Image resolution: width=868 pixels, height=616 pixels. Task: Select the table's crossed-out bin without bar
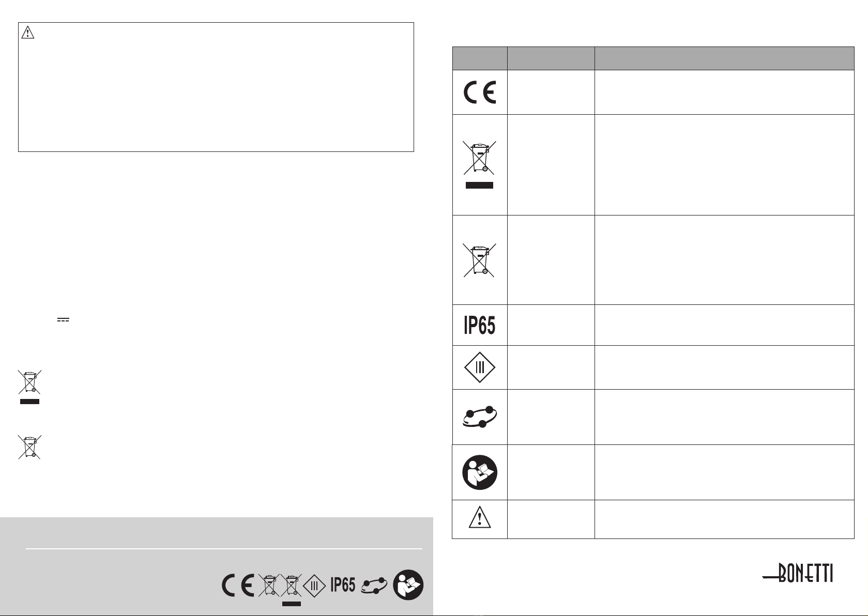[x=480, y=259]
